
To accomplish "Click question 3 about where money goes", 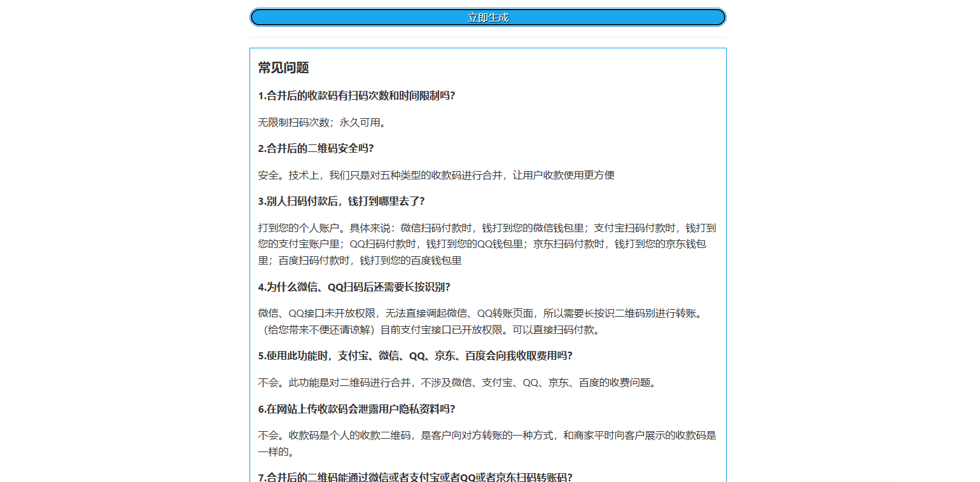I will [342, 200].
